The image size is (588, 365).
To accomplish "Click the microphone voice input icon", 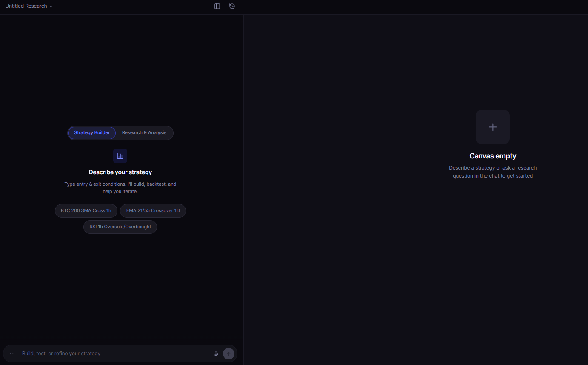I will [216, 354].
